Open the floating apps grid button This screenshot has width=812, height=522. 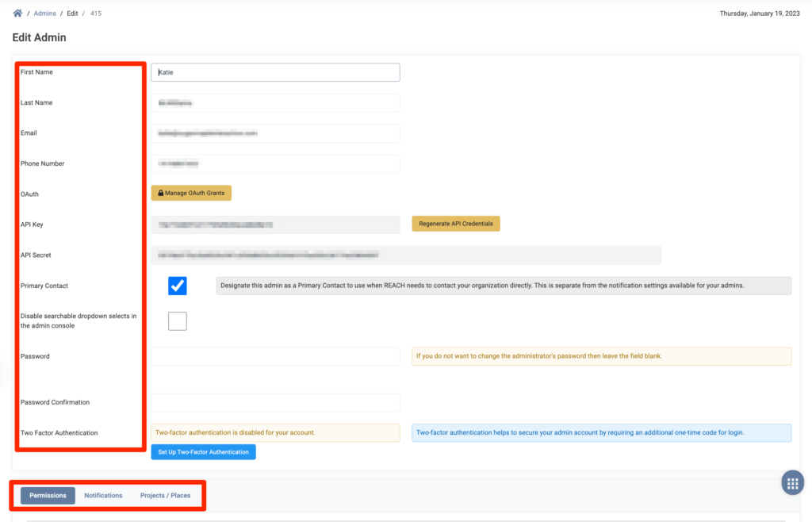pyautogui.click(x=792, y=483)
